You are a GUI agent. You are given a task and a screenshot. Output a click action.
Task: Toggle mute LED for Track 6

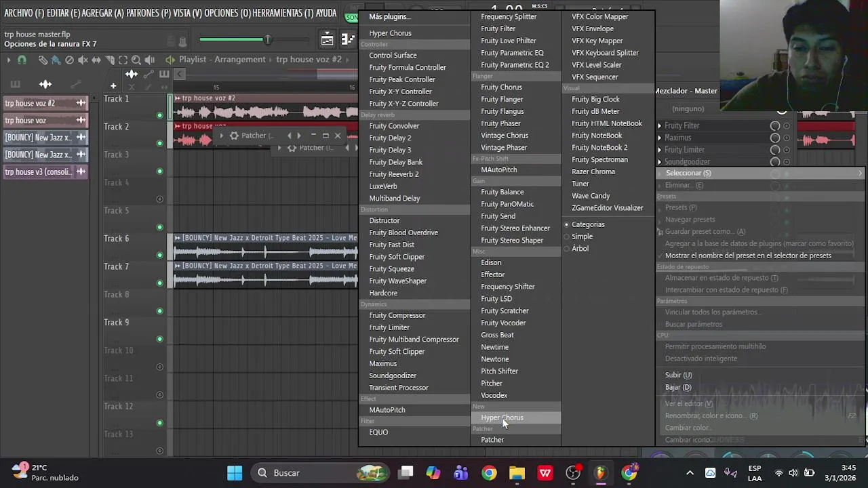(x=160, y=255)
